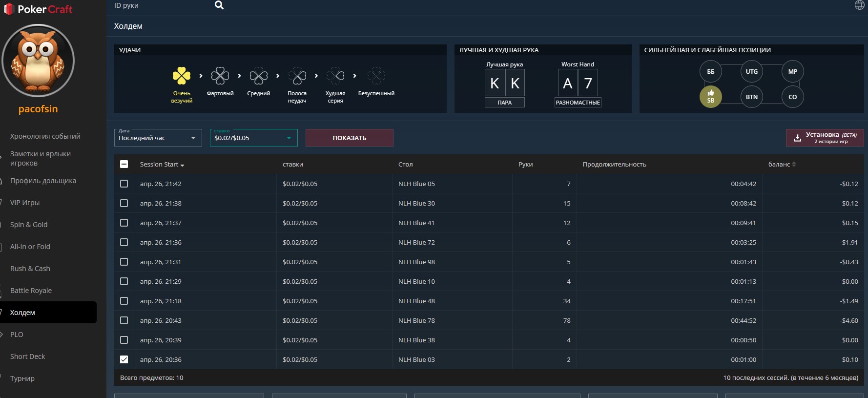
Task: Click the highlighted SB position circle
Action: [711, 97]
